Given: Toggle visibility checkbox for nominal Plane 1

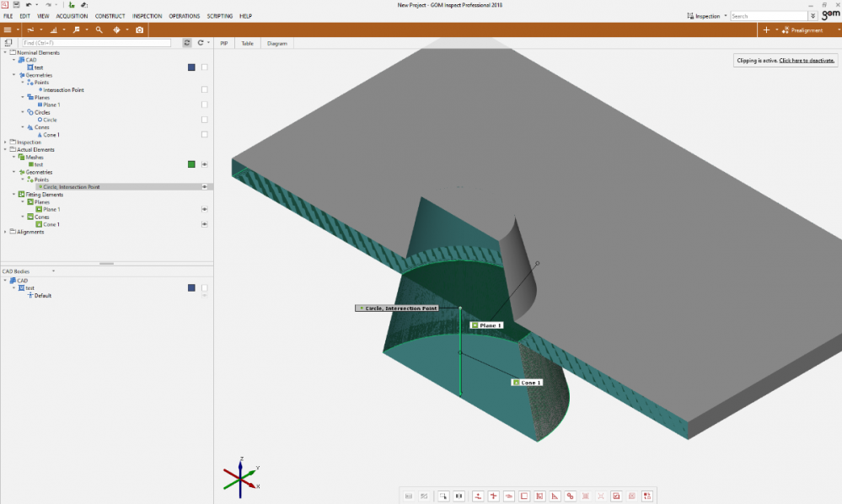Looking at the screenshot, I should (x=205, y=105).
